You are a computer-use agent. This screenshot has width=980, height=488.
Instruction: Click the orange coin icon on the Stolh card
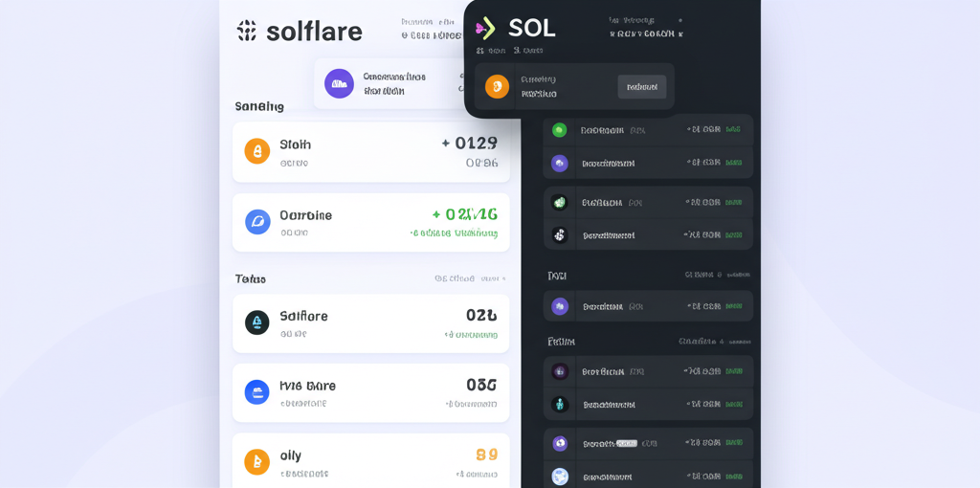pyautogui.click(x=256, y=151)
